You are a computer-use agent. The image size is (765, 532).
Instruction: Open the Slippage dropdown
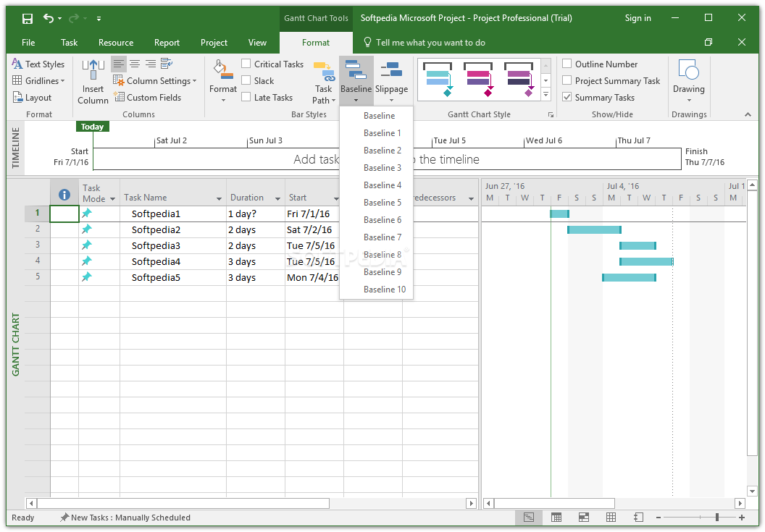tap(391, 82)
